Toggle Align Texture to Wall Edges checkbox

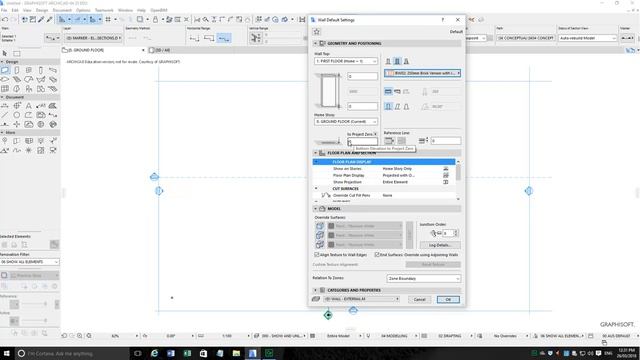click(317, 255)
